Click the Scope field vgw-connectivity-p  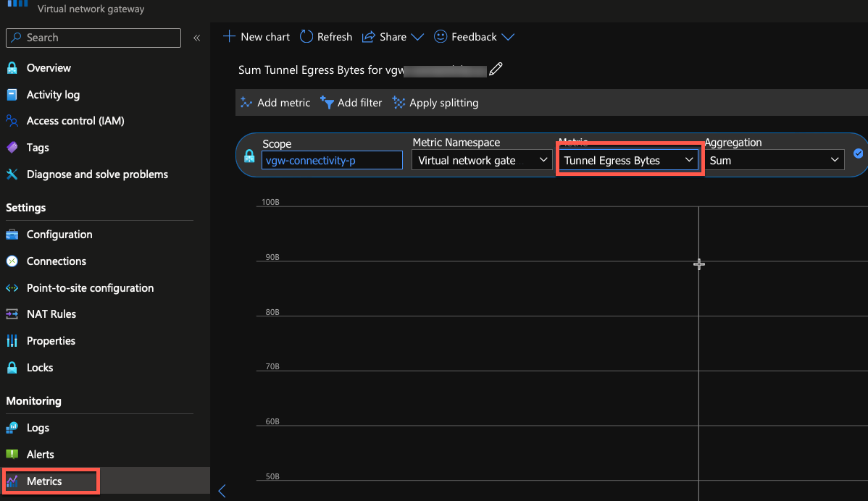click(x=332, y=161)
